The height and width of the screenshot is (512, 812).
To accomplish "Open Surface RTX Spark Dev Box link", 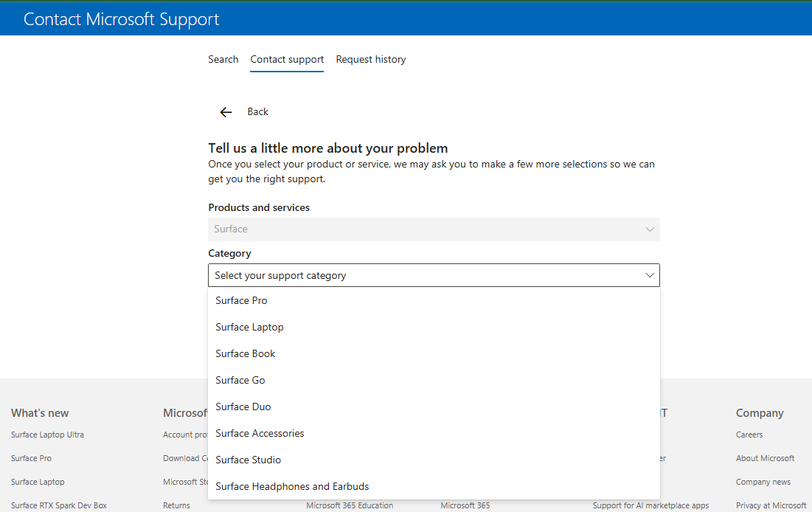I will 58,505.
